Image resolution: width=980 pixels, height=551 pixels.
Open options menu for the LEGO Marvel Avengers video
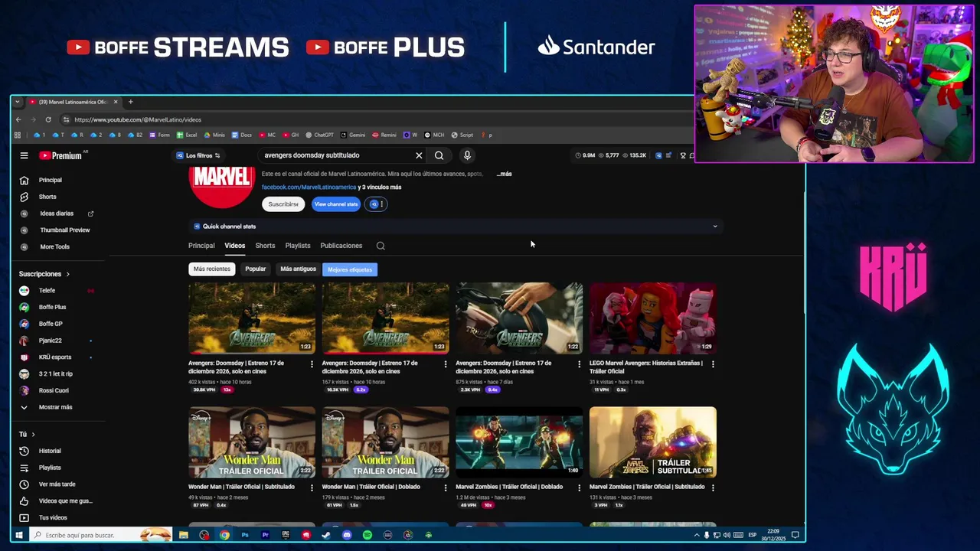[713, 364]
